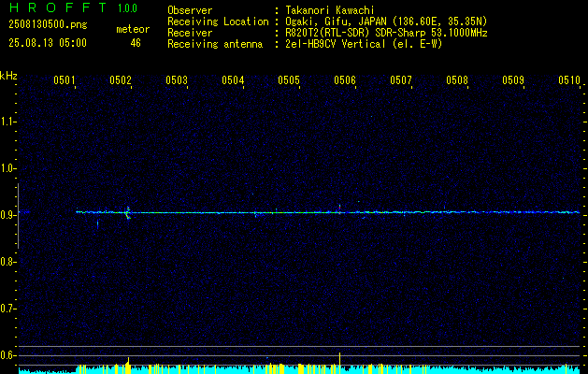This screenshot has height=374, width=588.
Task: Select receiver text R820T2(RTL-SDR) SDR-Sharp 53.1000MHz
Action: pyautogui.click(x=387, y=33)
